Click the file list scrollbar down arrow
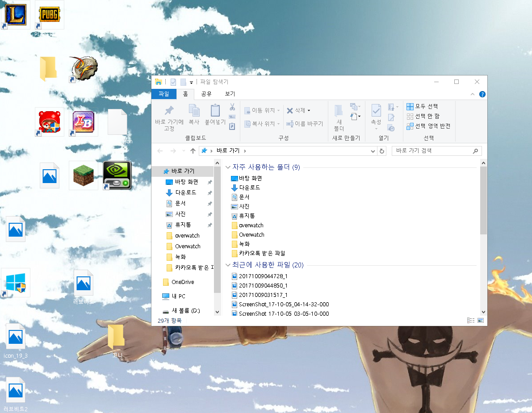This screenshot has height=413, width=532. 483,312
